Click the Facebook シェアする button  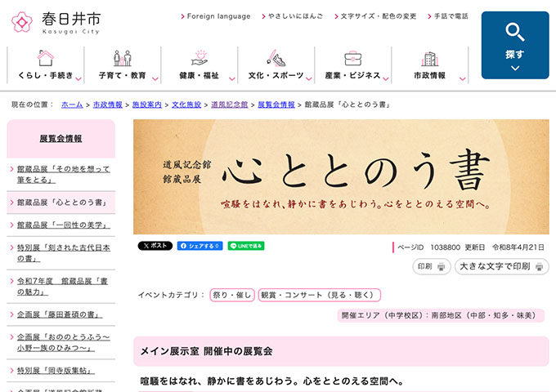200,246
